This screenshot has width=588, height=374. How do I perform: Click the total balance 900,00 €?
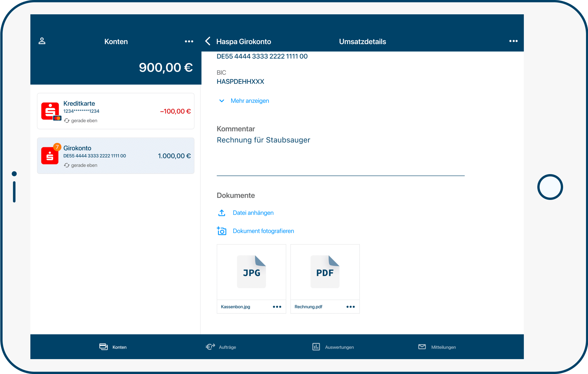tap(166, 68)
